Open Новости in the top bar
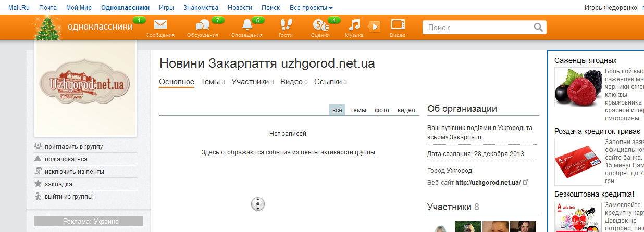644x232 pixels. click(x=240, y=8)
